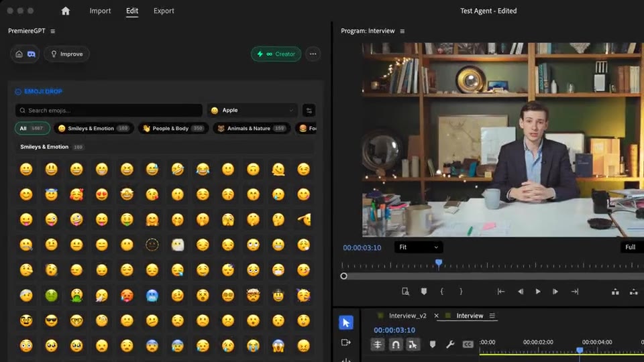Step back one frame

click(x=521, y=292)
